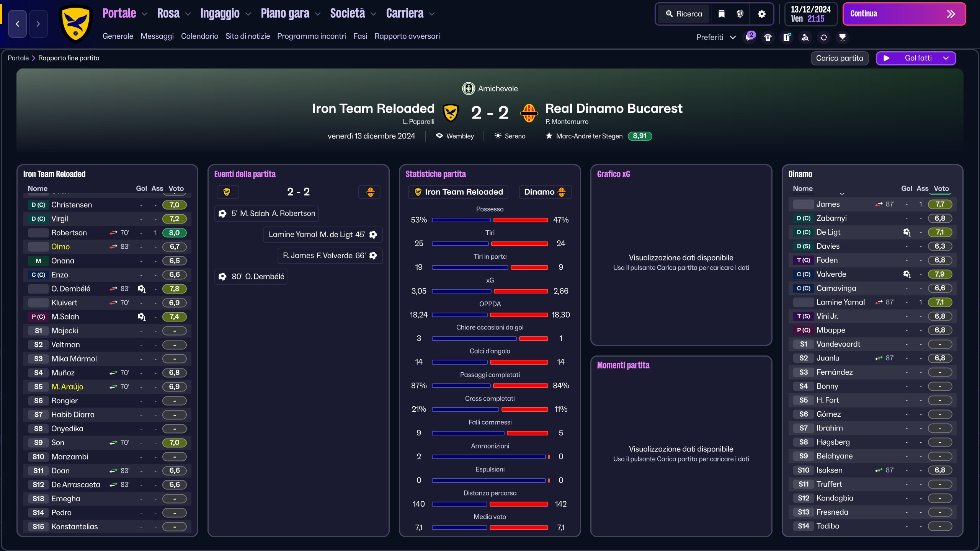980x551 pixels.
Task: Click the Iron Team Reloaded club crest
Action: point(76,24)
